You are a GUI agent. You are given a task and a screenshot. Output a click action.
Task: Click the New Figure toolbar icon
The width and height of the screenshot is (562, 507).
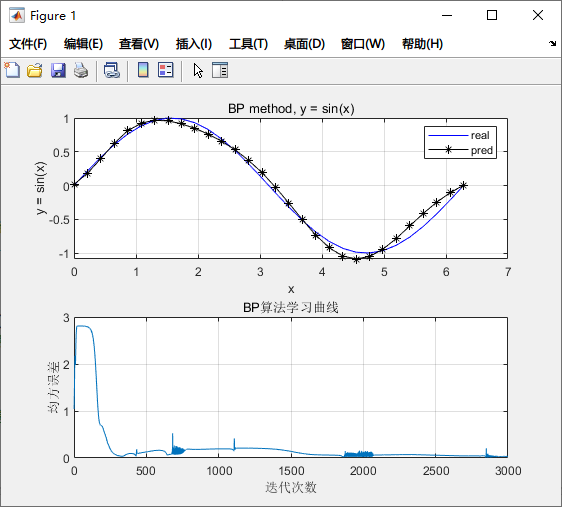12,70
